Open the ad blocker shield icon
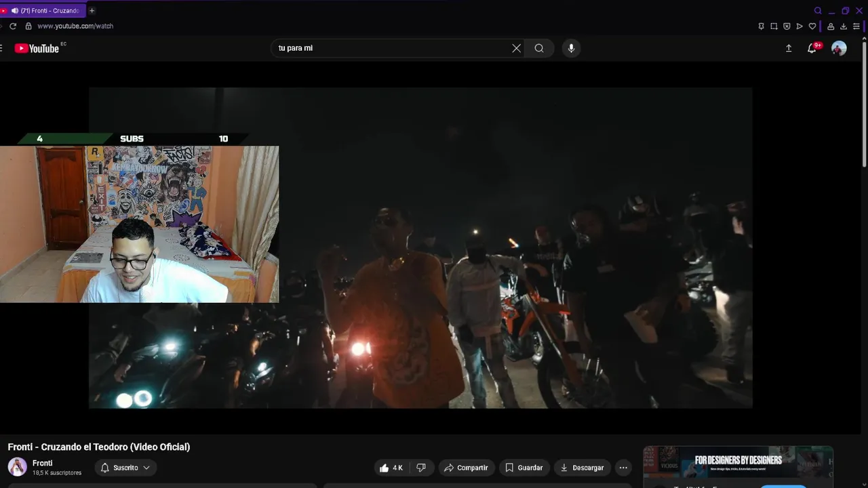868x488 pixels. [787, 26]
